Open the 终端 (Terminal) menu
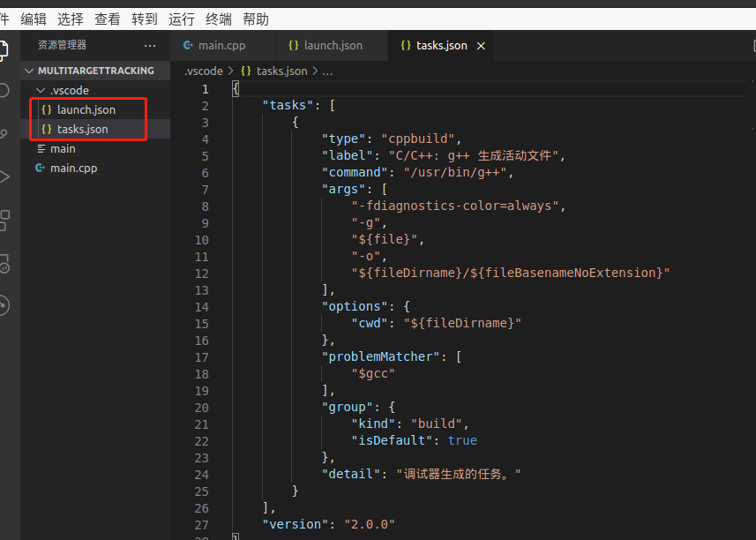Screen dimensions: 756x540 click(219, 19)
